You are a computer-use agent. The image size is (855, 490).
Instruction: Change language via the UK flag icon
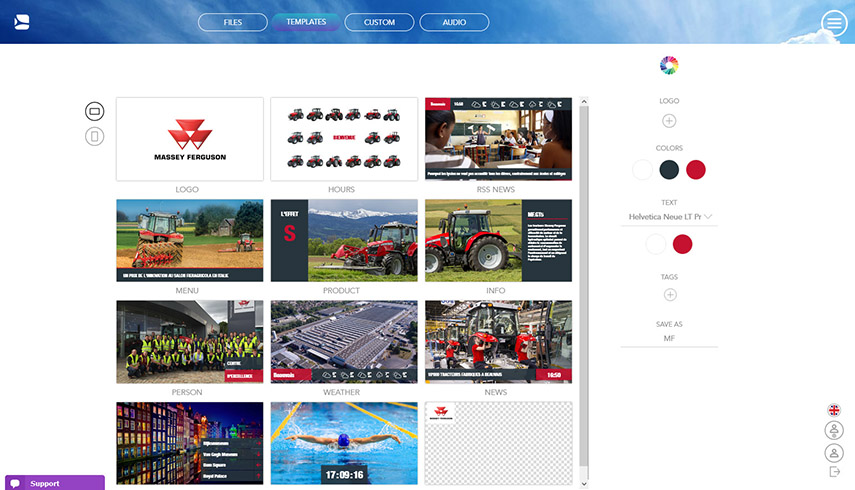pyautogui.click(x=834, y=410)
